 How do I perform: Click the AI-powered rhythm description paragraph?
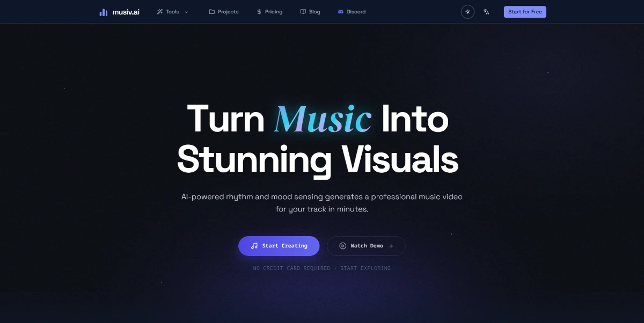[x=322, y=203]
